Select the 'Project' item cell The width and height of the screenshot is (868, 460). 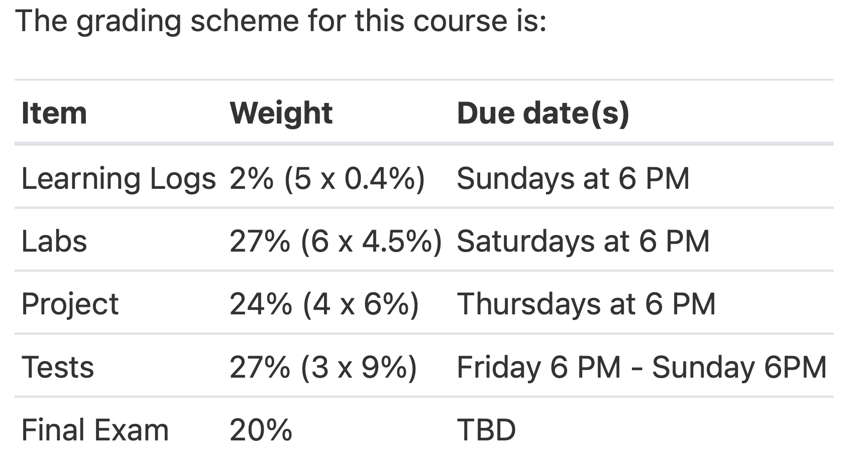pyautogui.click(x=70, y=304)
